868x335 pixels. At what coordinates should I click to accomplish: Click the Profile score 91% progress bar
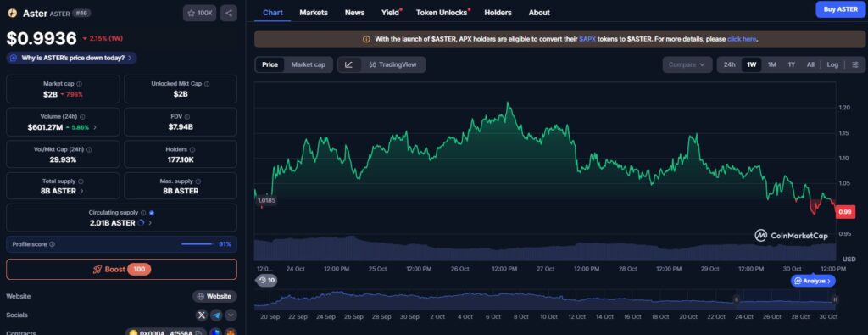coord(197,244)
